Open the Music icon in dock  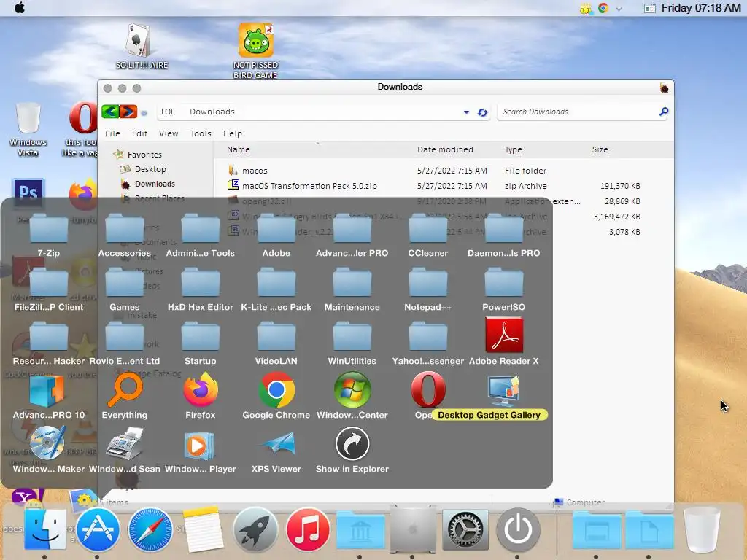[x=308, y=529]
